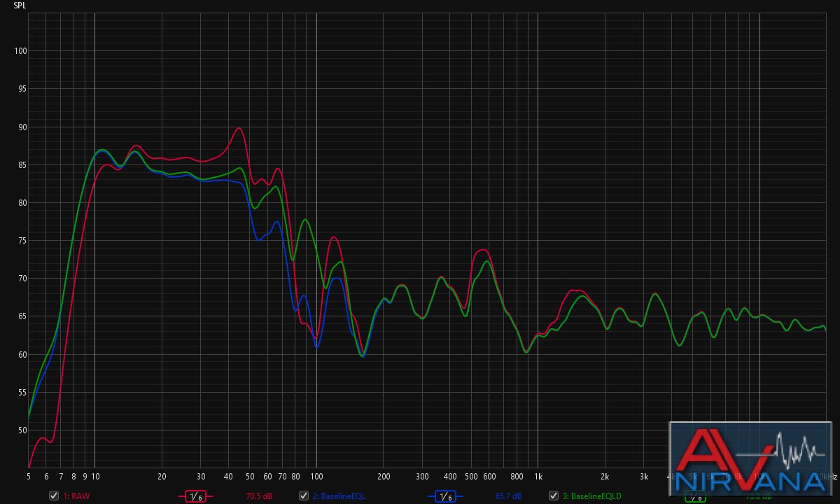Click the 200 frequency axis label
The image size is (840, 504).
tap(383, 477)
